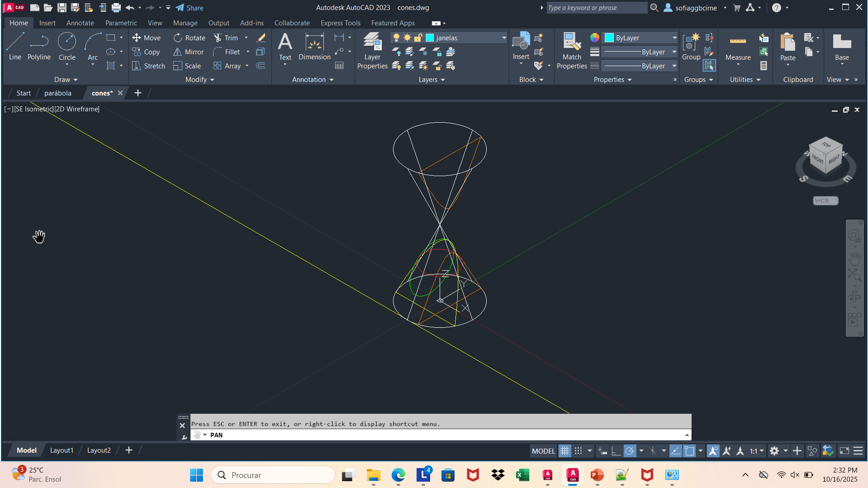Click the Share button
The height and width of the screenshot is (488, 868).
[x=190, y=8]
